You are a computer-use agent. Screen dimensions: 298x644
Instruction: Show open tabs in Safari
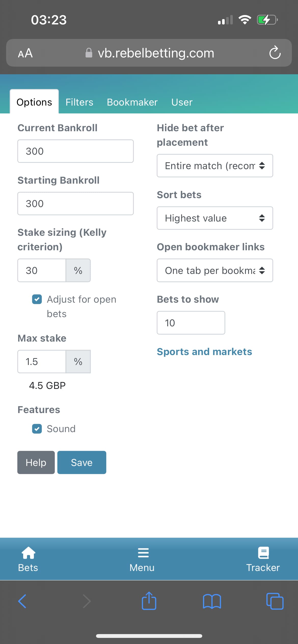[x=275, y=601]
